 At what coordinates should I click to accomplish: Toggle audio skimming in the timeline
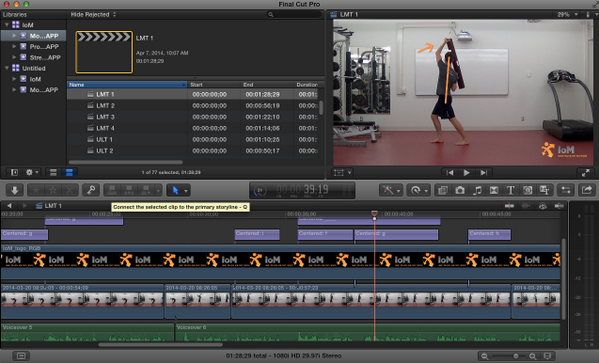[526, 206]
